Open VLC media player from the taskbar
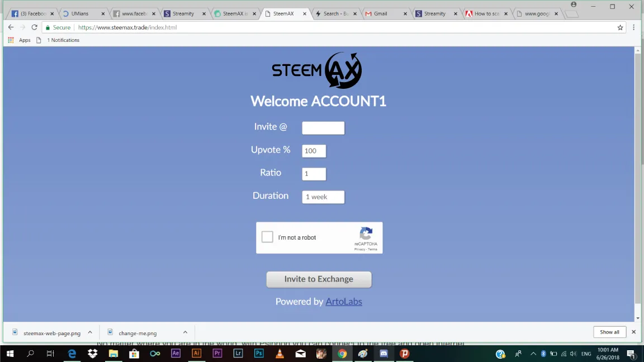 tap(280, 354)
